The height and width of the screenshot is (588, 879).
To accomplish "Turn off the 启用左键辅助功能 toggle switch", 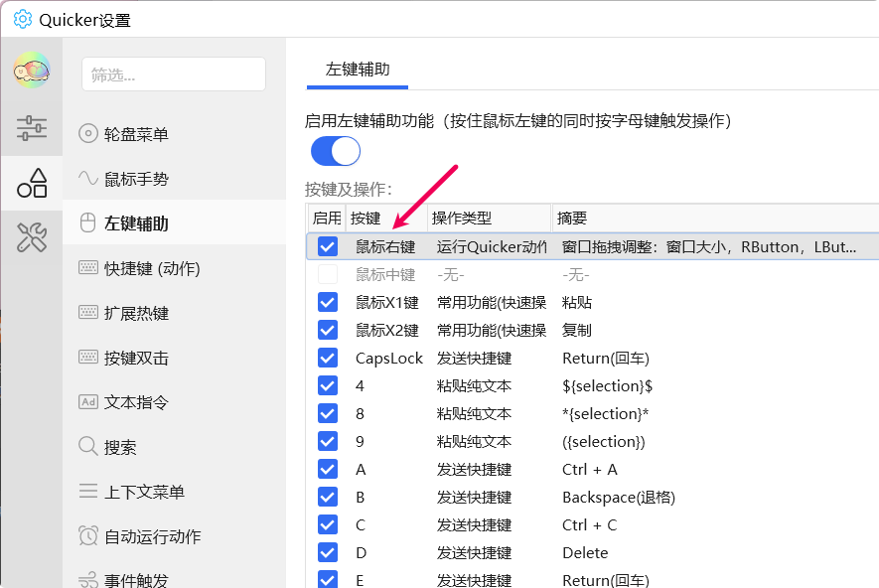I will 336,151.
